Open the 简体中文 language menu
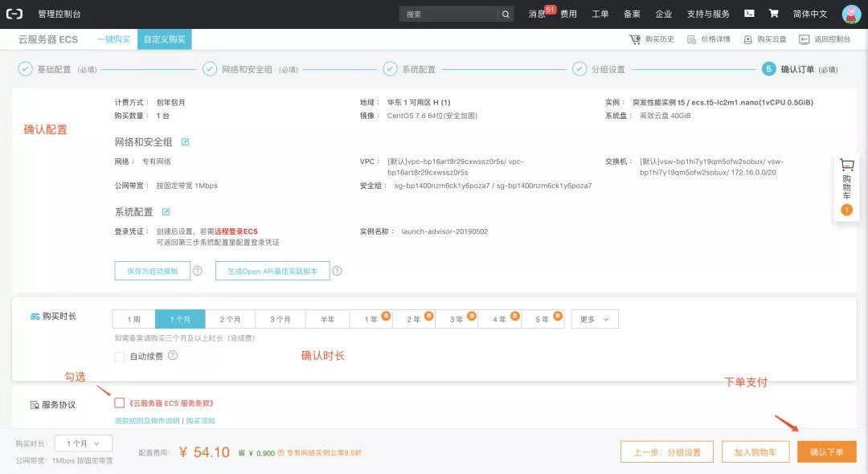Viewport: 868px width, 474px height. [810, 14]
